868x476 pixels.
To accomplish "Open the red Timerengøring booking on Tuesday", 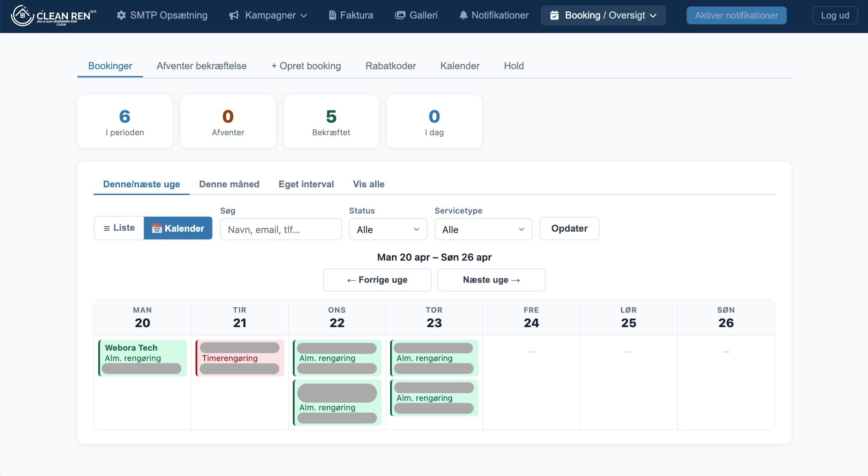I will click(240, 358).
